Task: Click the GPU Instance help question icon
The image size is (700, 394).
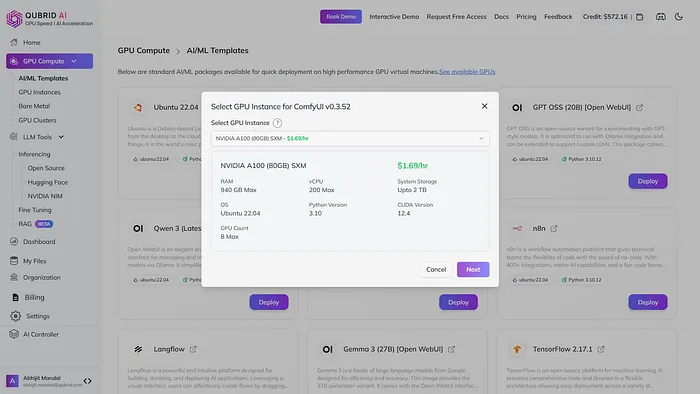Action: (277, 123)
